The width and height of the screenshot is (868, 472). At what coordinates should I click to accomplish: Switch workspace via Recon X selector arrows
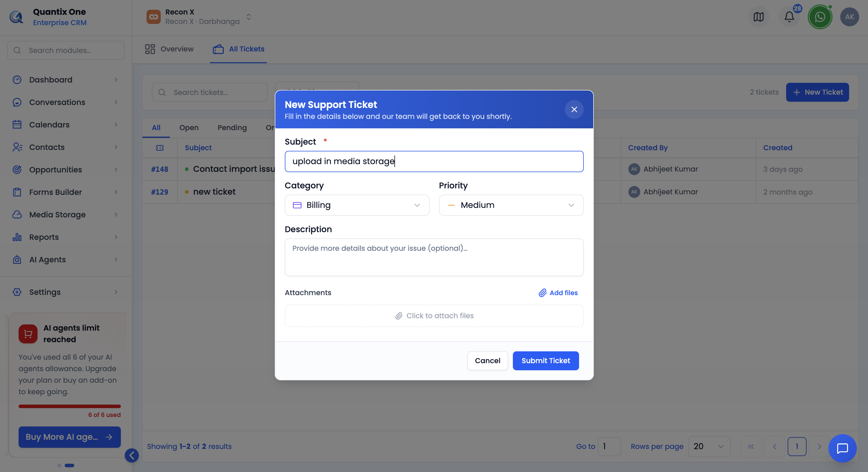(249, 17)
